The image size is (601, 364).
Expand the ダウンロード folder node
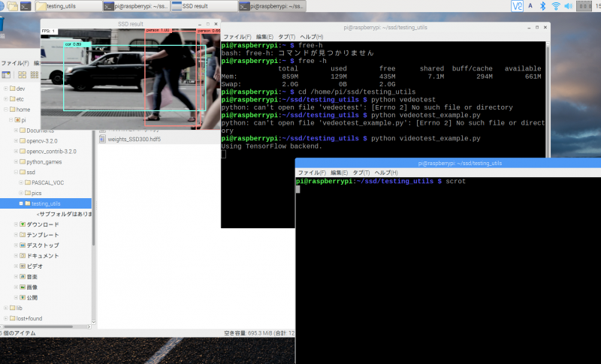click(16, 224)
